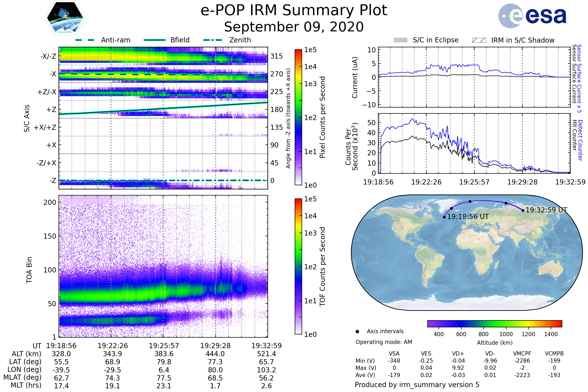Click the TOF Counts per Second colorbar

(x=298, y=266)
